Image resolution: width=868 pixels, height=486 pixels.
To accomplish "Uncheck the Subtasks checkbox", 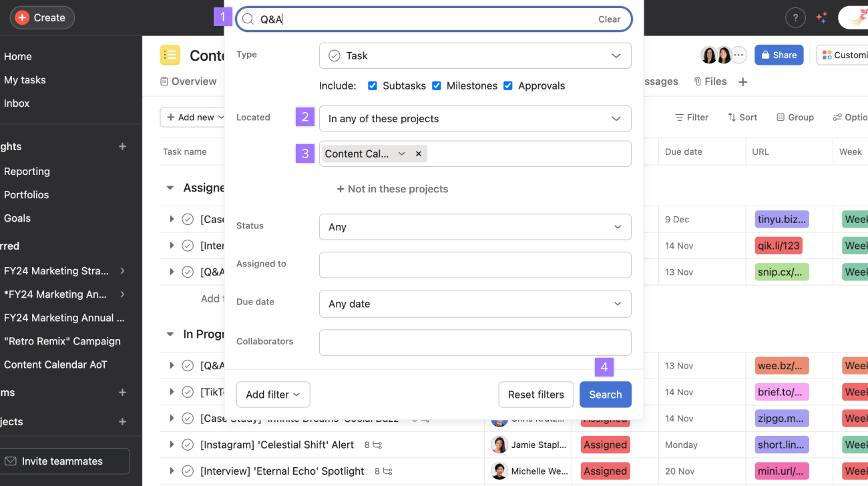I will click(x=373, y=85).
